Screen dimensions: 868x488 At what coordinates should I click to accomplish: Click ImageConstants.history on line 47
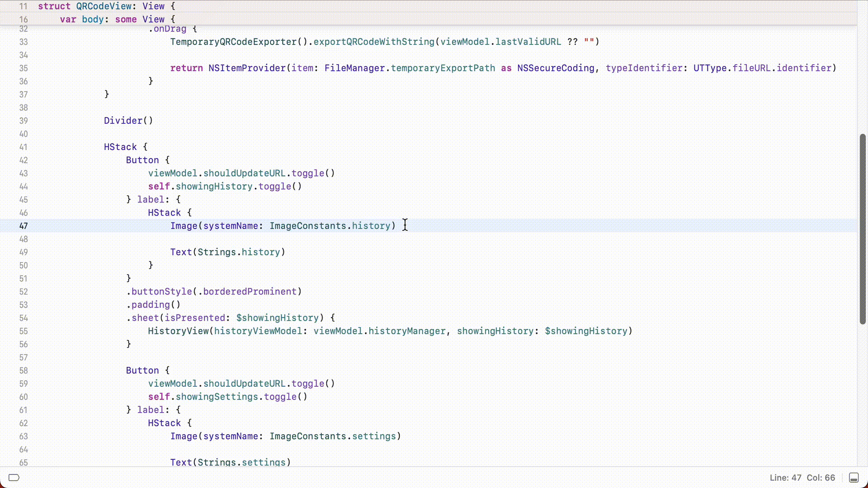pos(330,225)
